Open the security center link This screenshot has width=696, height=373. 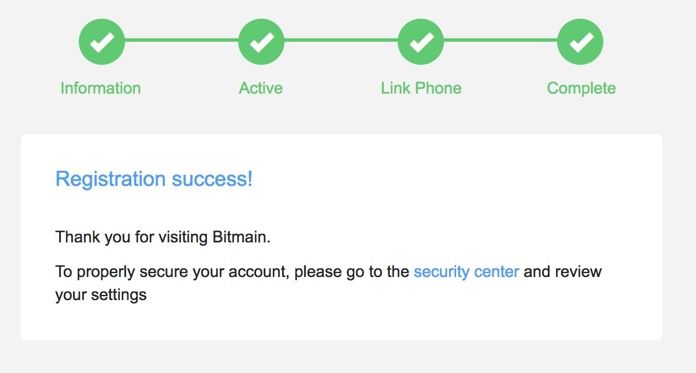[x=466, y=271]
